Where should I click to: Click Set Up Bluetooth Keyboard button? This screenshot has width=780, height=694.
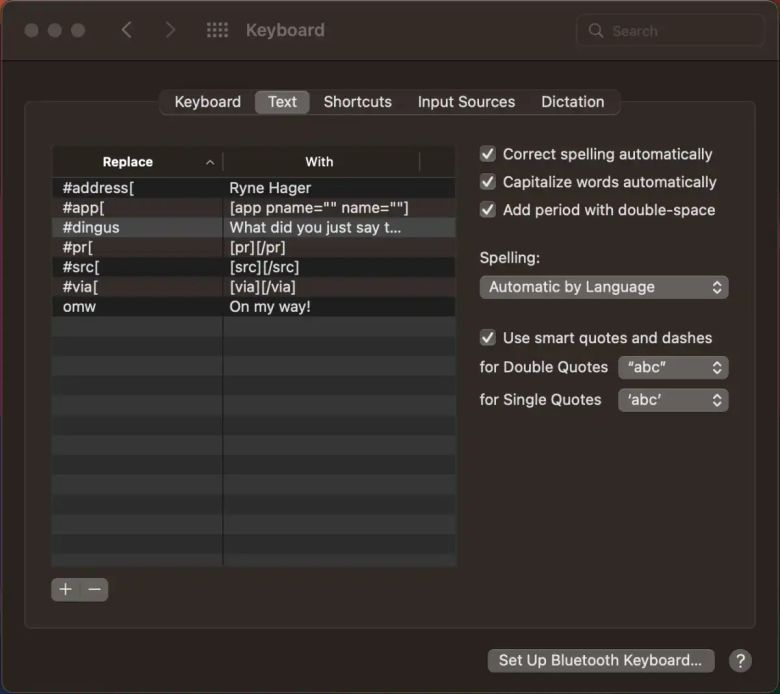pos(600,660)
